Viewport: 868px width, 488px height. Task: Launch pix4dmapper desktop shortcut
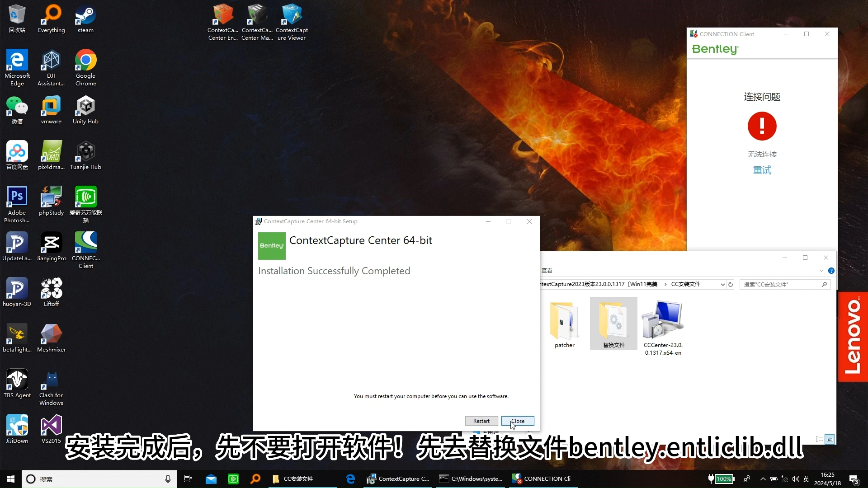[x=51, y=155]
